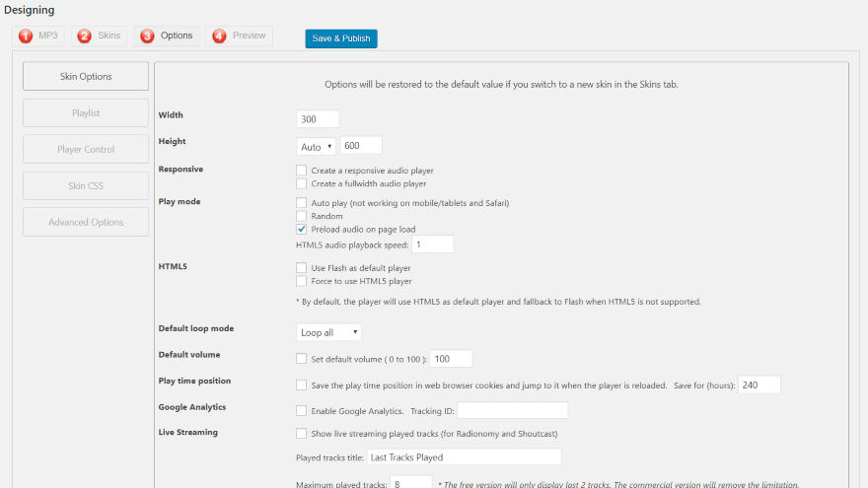The image size is (868, 488).
Task: Check the Random play mode checkbox
Action: (302, 216)
